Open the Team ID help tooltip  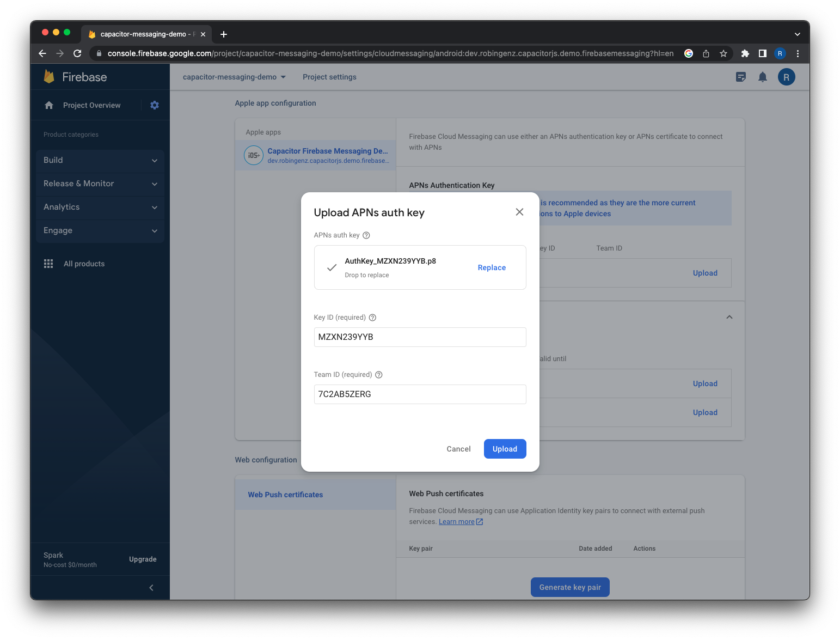(x=379, y=375)
